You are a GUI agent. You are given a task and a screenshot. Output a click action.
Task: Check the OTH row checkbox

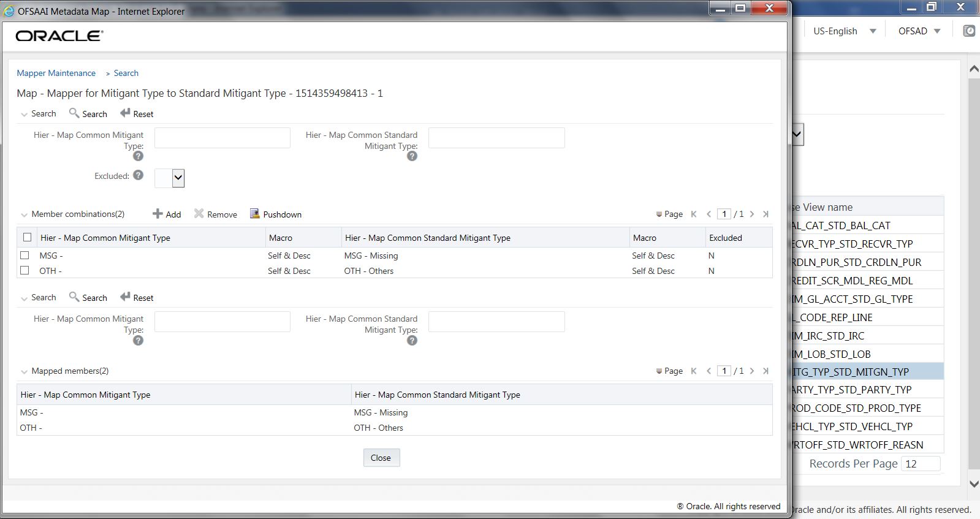point(25,270)
